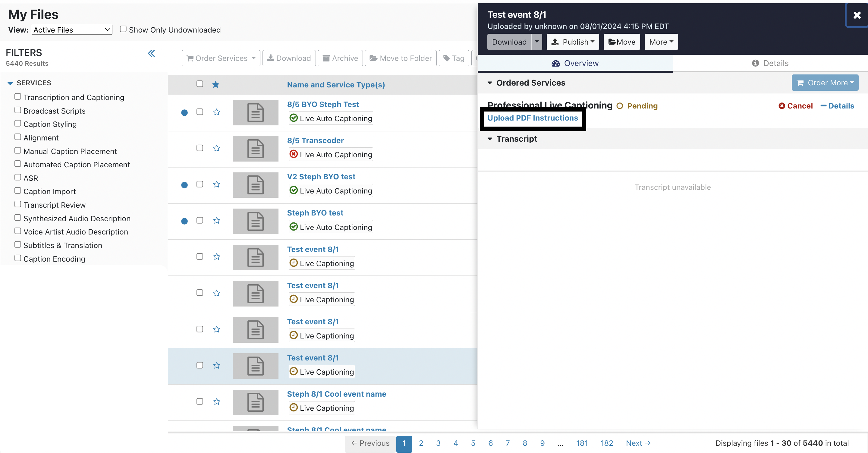Image resolution: width=868 pixels, height=453 pixels.
Task: Open the Publish action for Test event 8/1
Action: [x=573, y=42]
